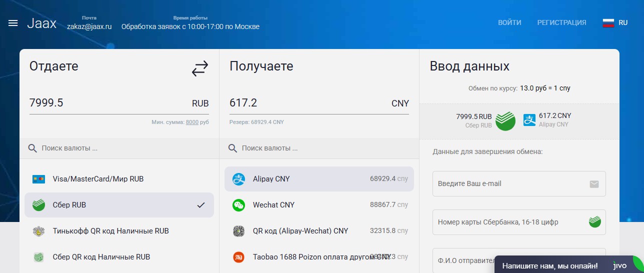Image resolution: width=644 pixels, height=273 pixels.
Task: Click the envelope icon in e-mail field
Action: 594,184
